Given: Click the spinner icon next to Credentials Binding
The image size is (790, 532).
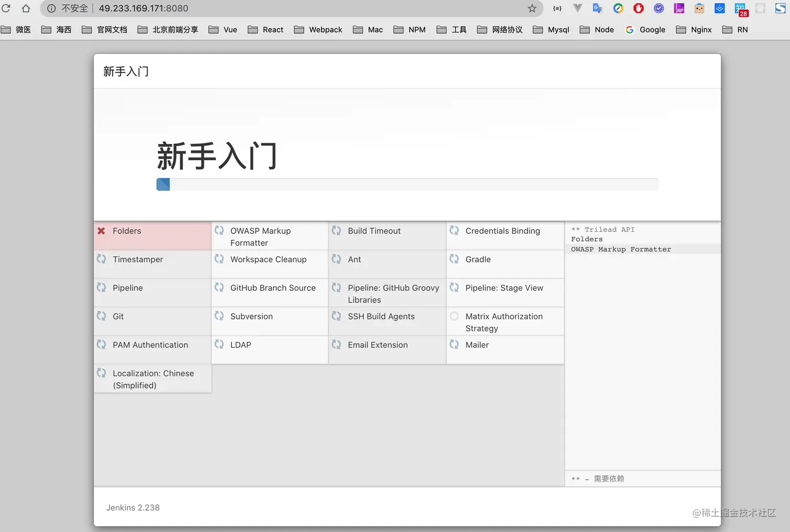Looking at the screenshot, I should [454, 230].
